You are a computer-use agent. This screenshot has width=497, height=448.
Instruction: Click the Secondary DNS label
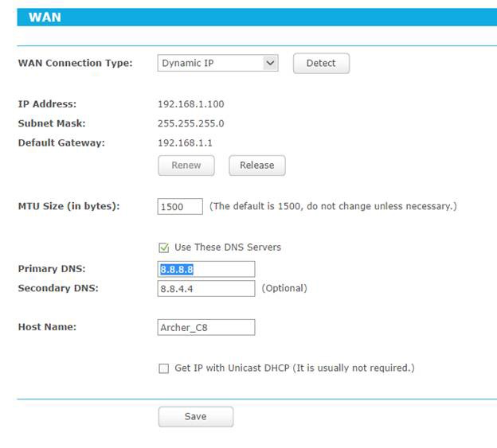point(58,288)
